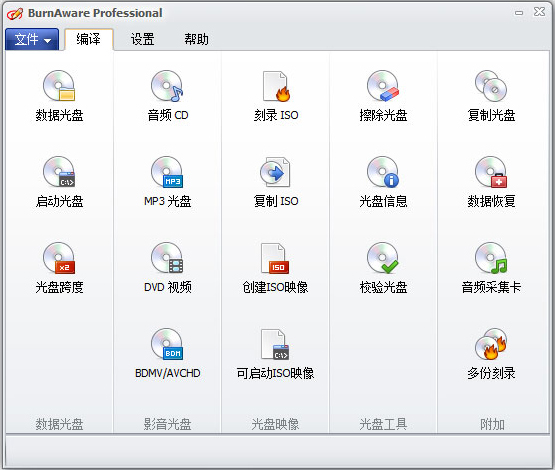Launch 音频 CD audio disc creator
Image resolution: width=555 pixels, height=470 pixels.
tap(167, 96)
